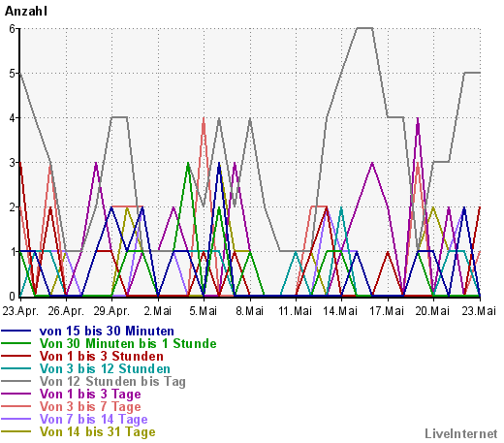Viewport: 504px width, 443px height.
Task: Click magenta line swatch for 1-3 Tage
Action: tap(16, 394)
